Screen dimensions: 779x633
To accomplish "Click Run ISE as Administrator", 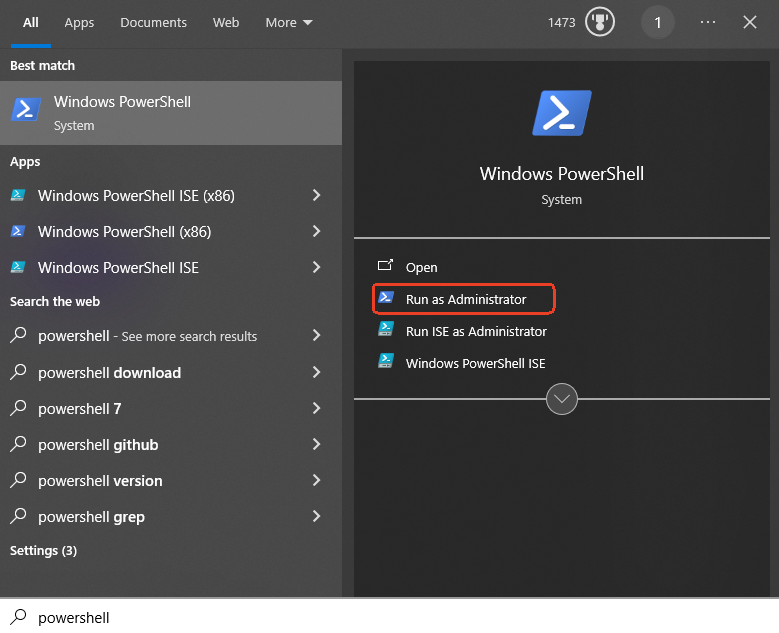I will point(476,331).
